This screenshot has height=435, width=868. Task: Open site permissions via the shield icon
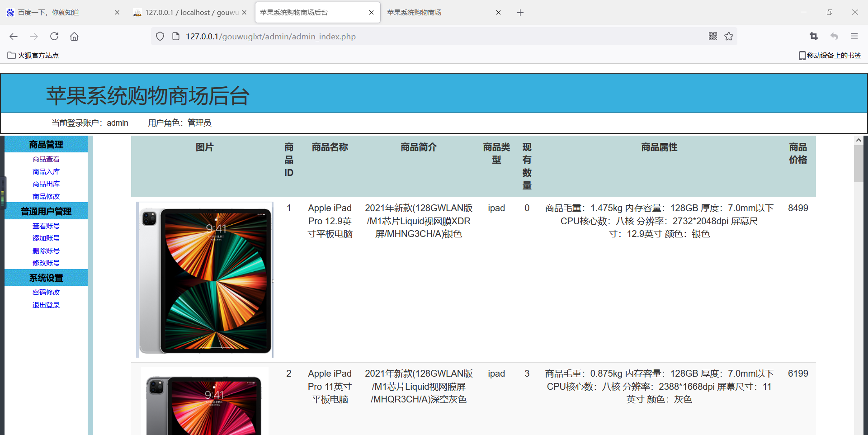160,36
